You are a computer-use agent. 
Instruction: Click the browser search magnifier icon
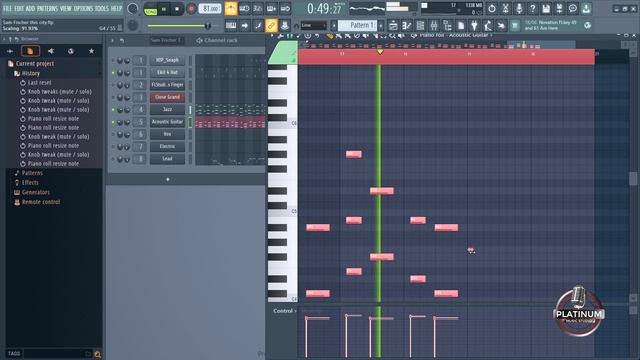[98, 354]
